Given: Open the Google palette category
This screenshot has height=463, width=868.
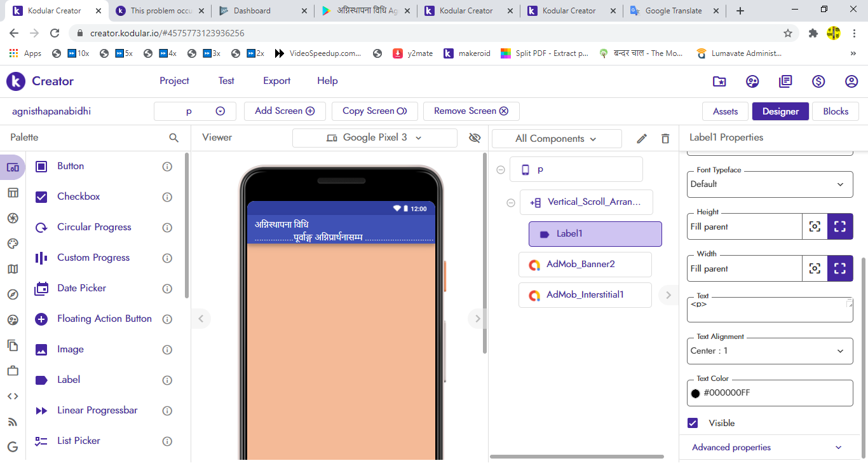Looking at the screenshot, I should click(13, 446).
